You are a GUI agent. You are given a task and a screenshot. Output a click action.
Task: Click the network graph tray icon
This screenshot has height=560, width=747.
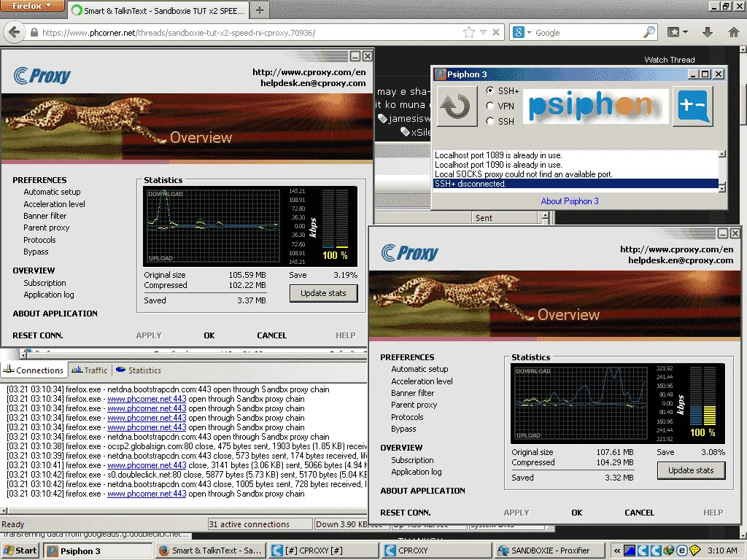point(630,551)
